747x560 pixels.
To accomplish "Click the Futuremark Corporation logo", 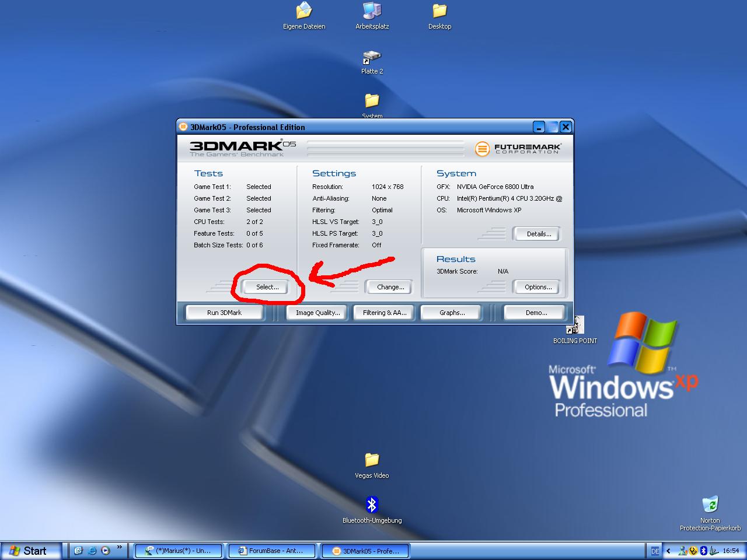I will coord(518,149).
